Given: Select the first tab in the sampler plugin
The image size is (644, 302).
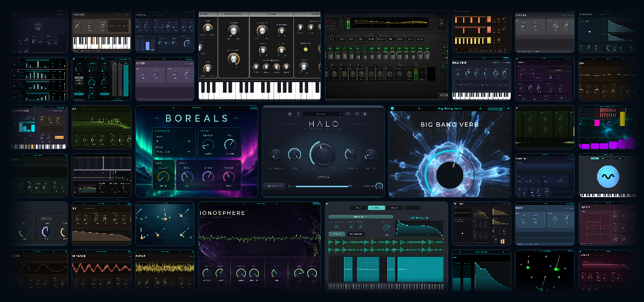Looking at the screenshot, I should (x=358, y=208).
